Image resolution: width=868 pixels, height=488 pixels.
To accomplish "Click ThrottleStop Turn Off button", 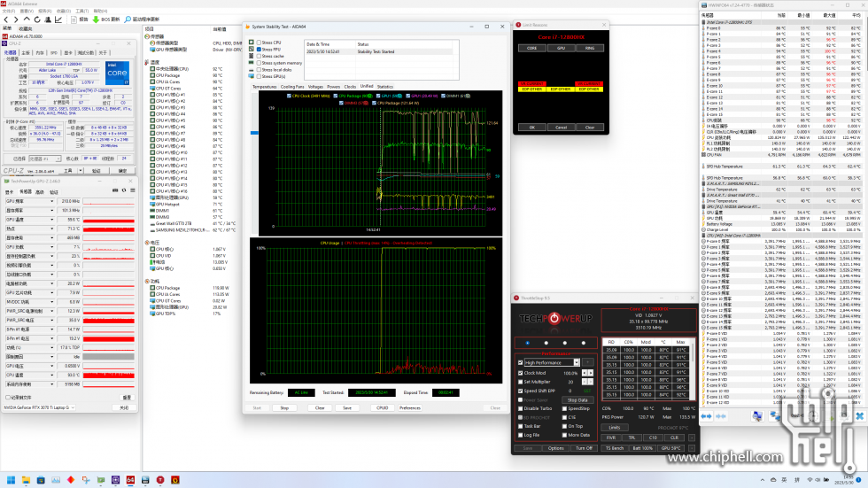I will (584, 448).
